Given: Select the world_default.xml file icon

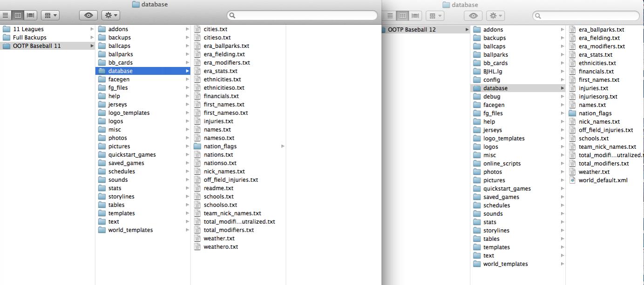Looking at the screenshot, I should pos(572,180).
